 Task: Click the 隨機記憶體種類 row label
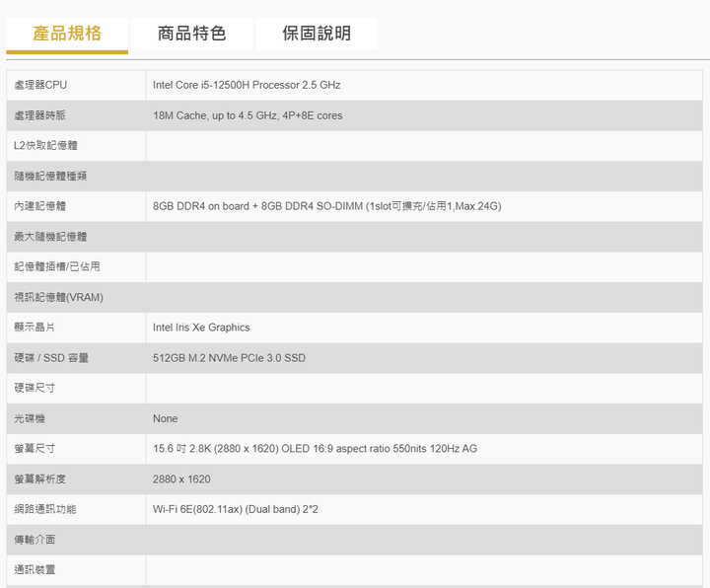click(x=50, y=177)
